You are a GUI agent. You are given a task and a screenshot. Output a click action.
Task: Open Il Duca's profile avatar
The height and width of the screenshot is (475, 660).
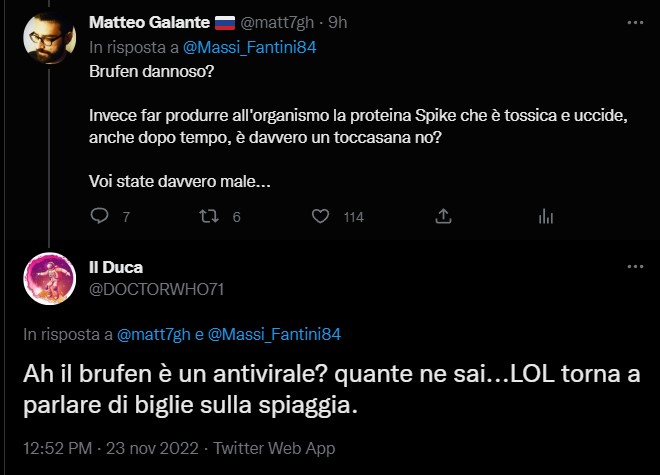pos(49,278)
